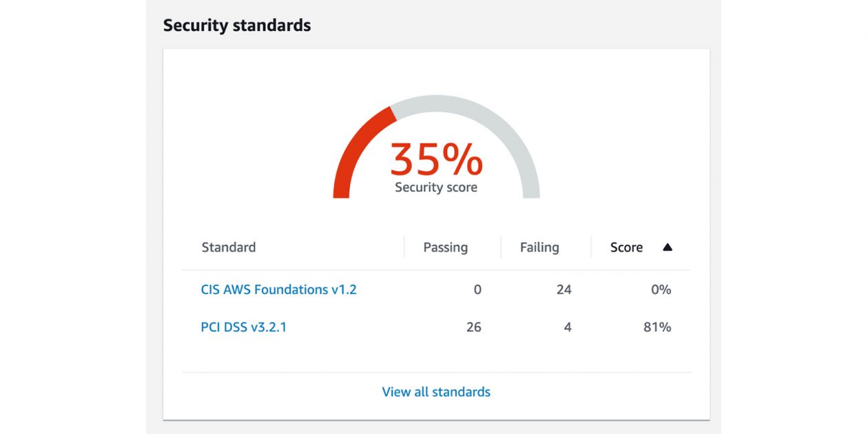Viewport: 868px width, 434px height.
Task: Open the PCI DSS v3.2.1 standard
Action: [x=243, y=327]
